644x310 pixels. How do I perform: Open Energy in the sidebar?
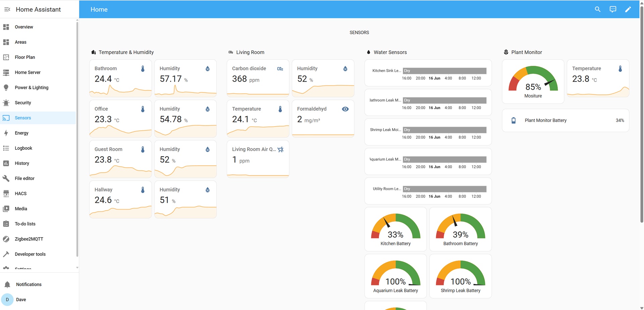(21, 133)
